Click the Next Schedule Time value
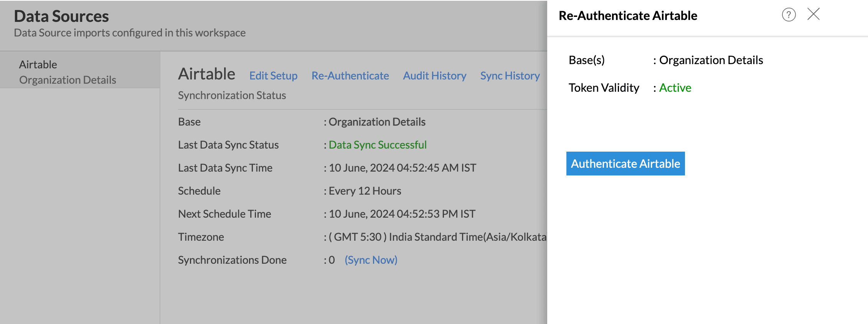The width and height of the screenshot is (868, 324). [x=402, y=214]
